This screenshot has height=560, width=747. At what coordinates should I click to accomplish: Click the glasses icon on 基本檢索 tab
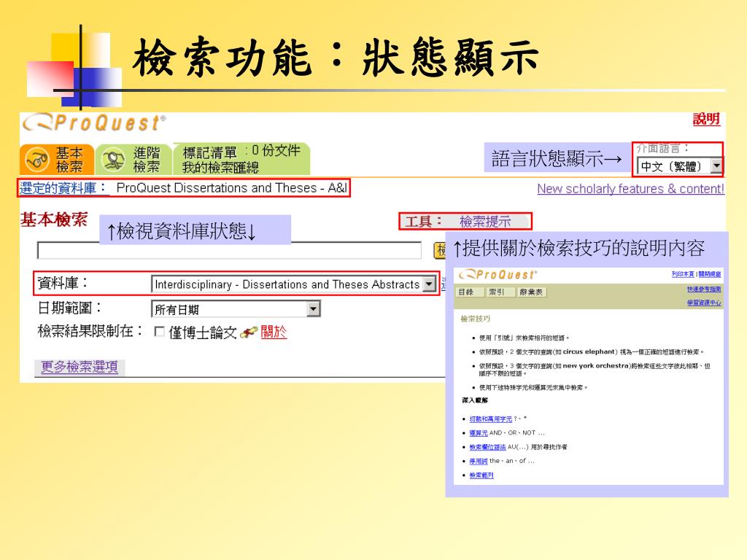pos(37,160)
